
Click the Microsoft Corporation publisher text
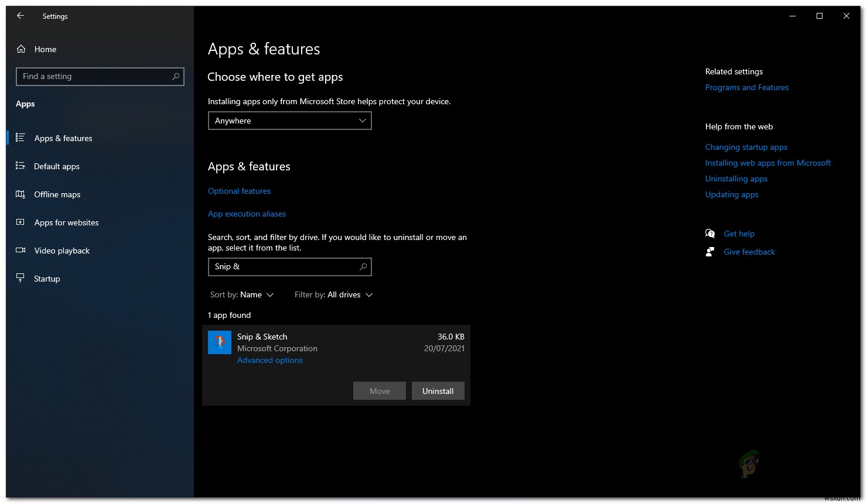pyautogui.click(x=277, y=348)
